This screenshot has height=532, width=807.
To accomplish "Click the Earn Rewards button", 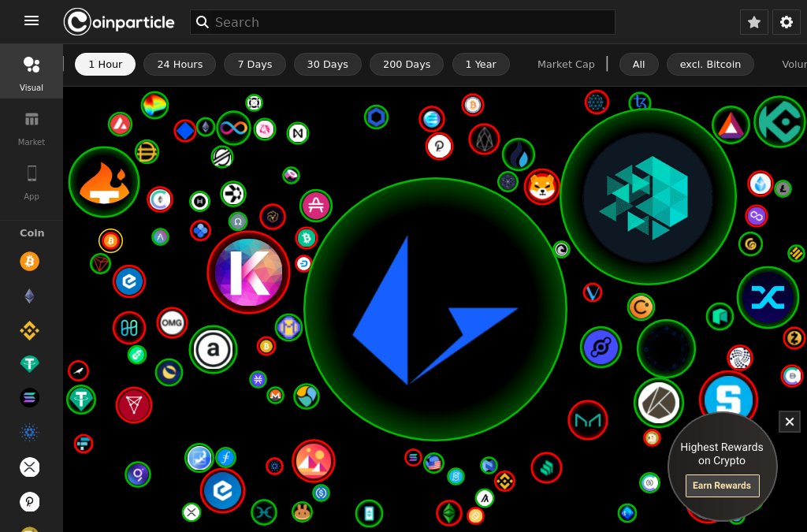I will (x=721, y=485).
